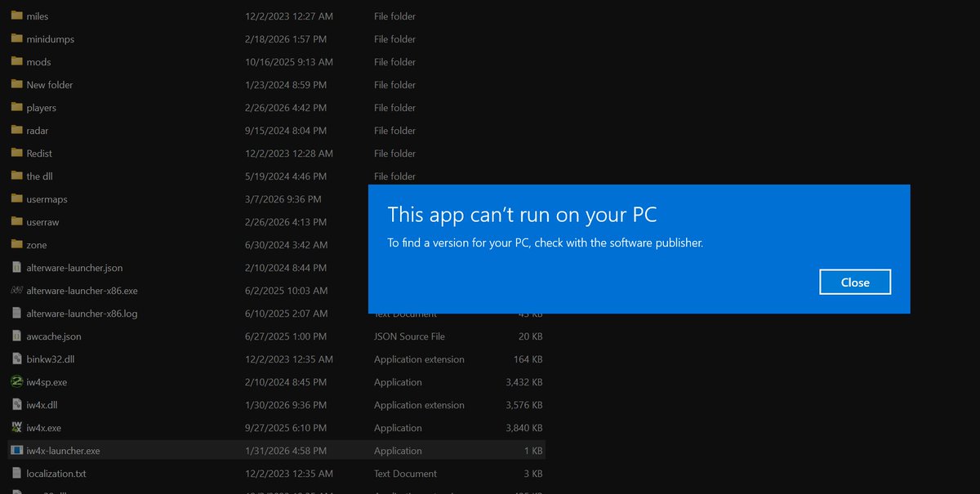Click the iw4x.dll file icon
This screenshot has height=494, width=980.
[16, 404]
